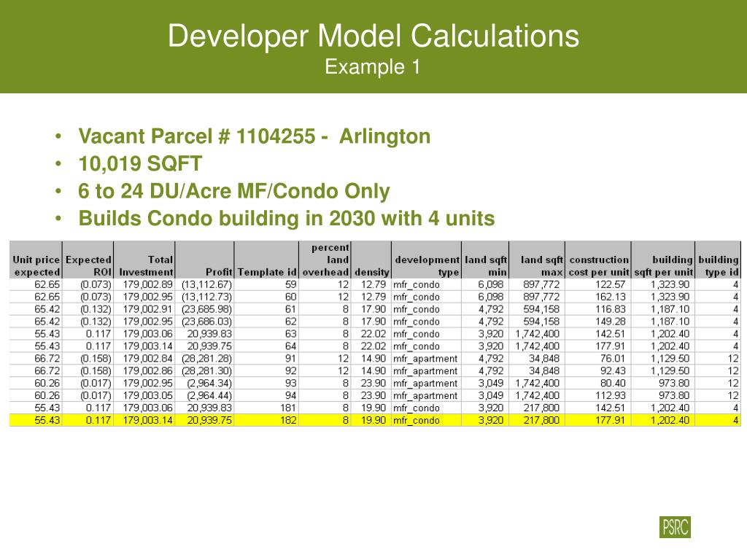The image size is (747, 560).
Task: Click highlighted Template id cell '182'
Action: click(x=267, y=421)
